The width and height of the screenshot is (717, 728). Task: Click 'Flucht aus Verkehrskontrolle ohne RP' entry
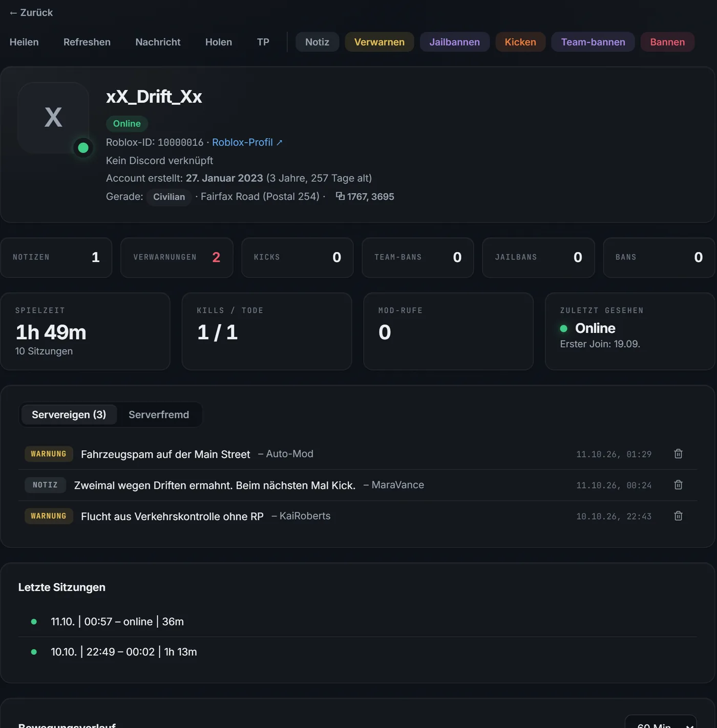point(172,517)
